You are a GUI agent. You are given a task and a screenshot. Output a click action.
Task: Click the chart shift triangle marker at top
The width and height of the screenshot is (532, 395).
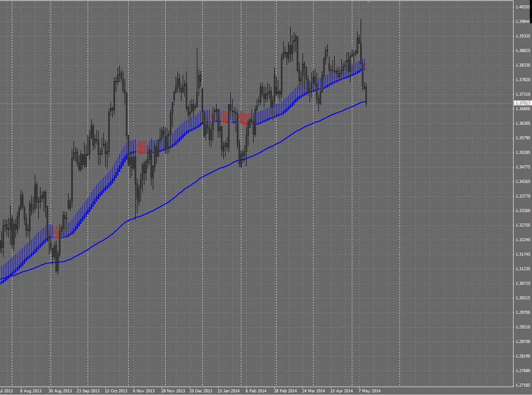click(369, 2)
